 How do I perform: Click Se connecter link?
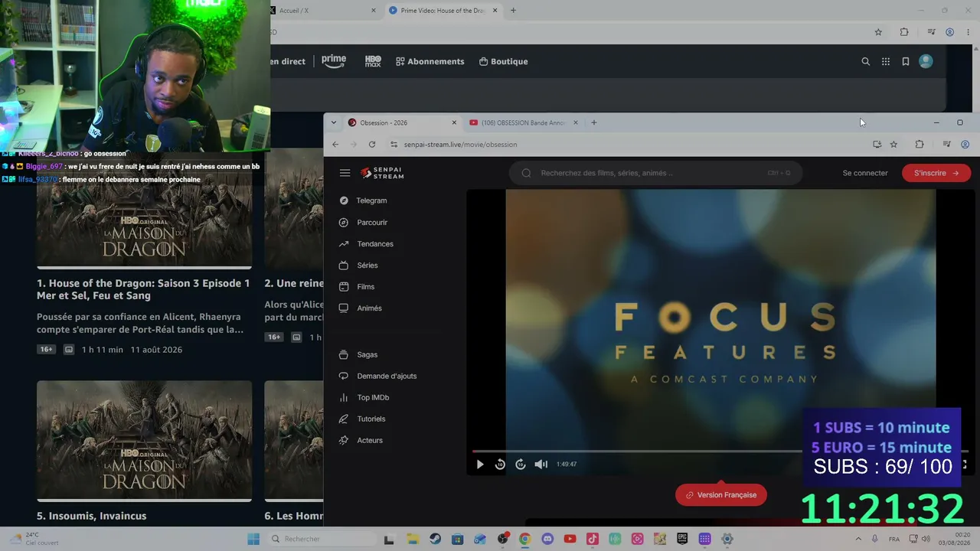pyautogui.click(x=865, y=173)
